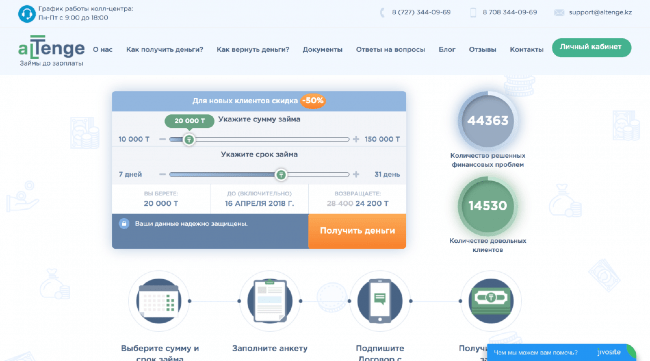
Task: Click the call-center headset icon
Action: pyautogui.click(x=27, y=14)
